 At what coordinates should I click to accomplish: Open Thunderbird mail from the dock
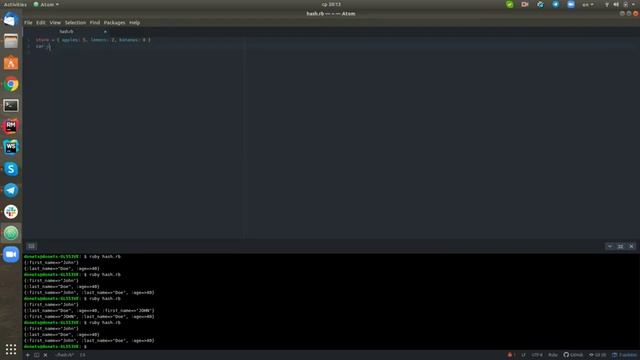pos(11,20)
